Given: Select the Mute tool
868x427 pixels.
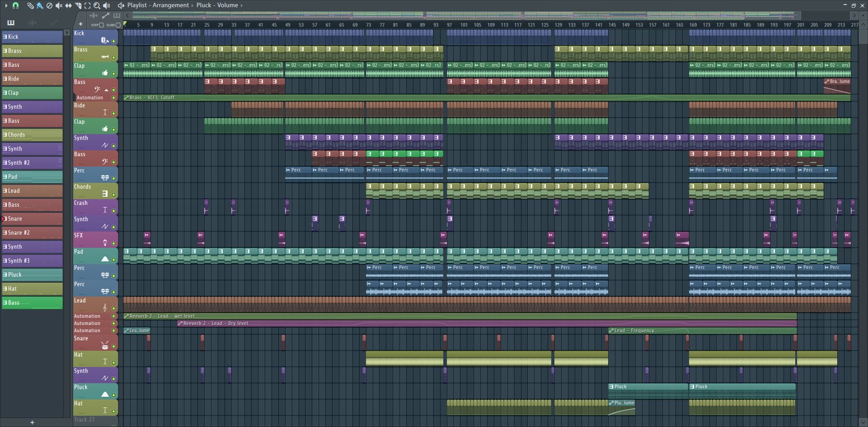Looking at the screenshot, I should click(x=59, y=5).
